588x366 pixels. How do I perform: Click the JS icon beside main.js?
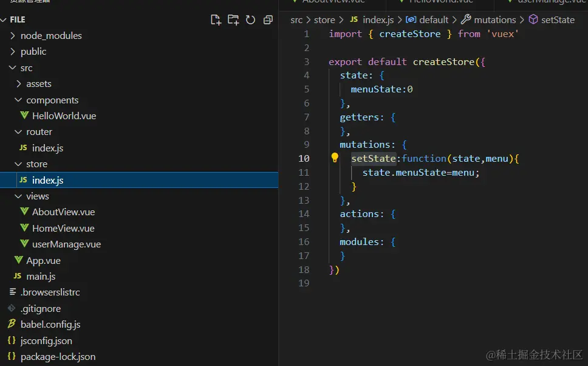pos(18,276)
